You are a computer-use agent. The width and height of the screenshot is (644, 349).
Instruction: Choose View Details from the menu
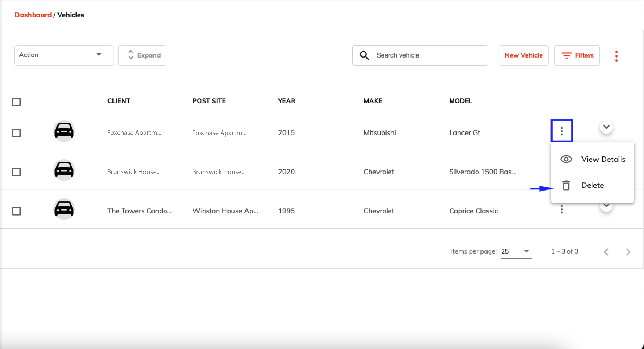point(592,159)
